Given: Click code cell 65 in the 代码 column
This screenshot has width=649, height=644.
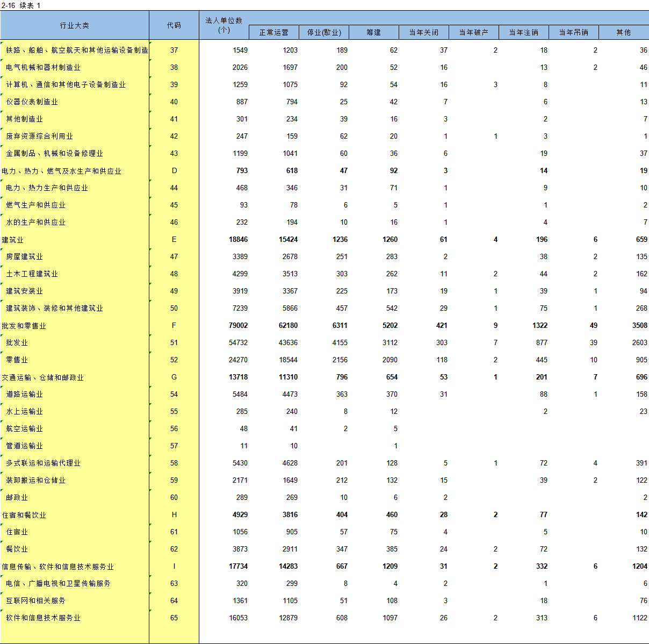Looking at the screenshot, I should (x=174, y=618).
